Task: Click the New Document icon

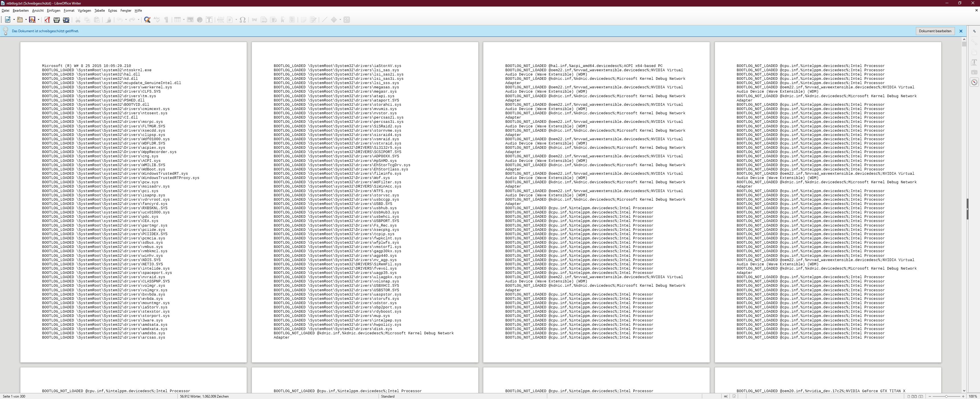Action: (7, 20)
